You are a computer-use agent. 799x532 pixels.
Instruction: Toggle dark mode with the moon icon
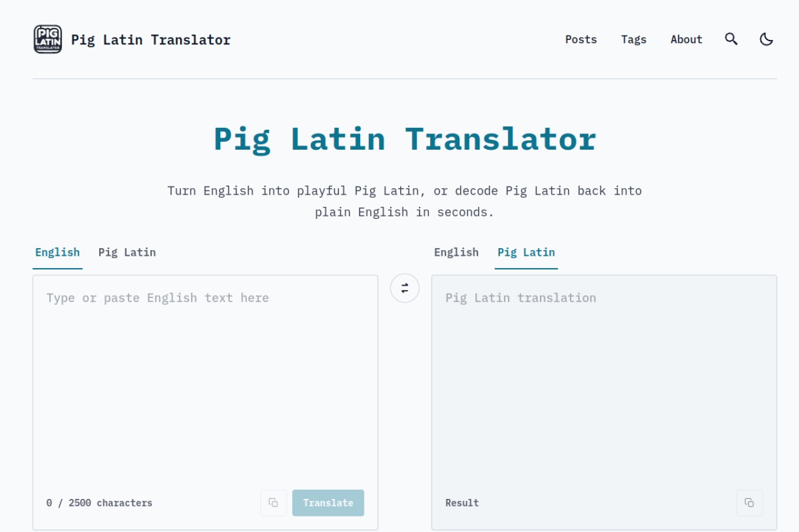click(767, 39)
